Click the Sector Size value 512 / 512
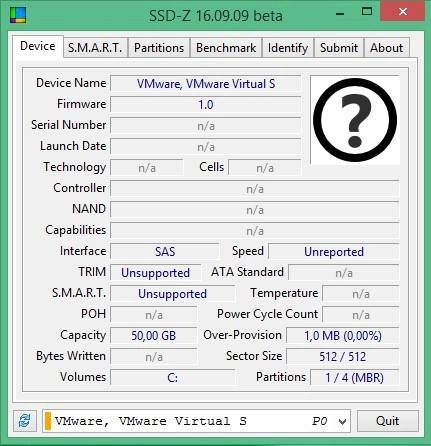The image size is (431, 446). click(x=343, y=357)
